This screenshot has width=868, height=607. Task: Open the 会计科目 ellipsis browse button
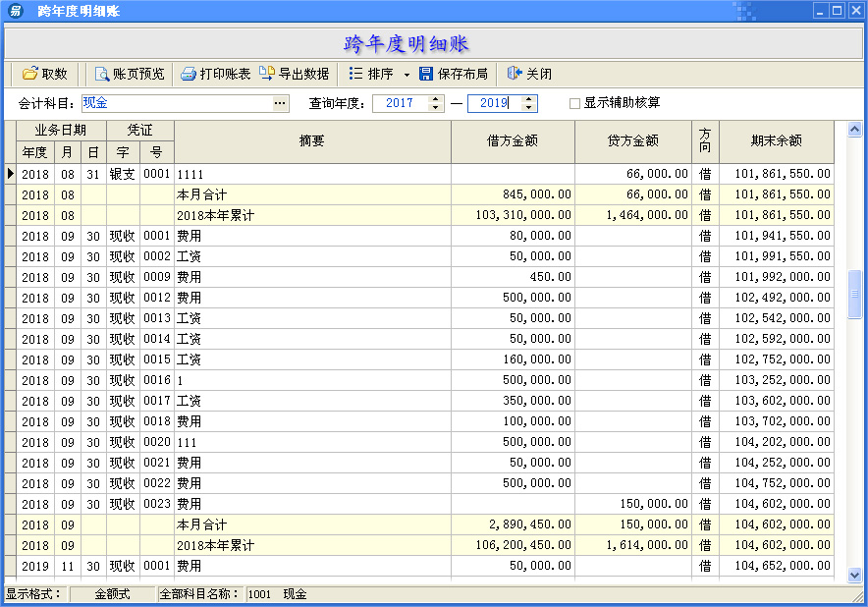[280, 103]
